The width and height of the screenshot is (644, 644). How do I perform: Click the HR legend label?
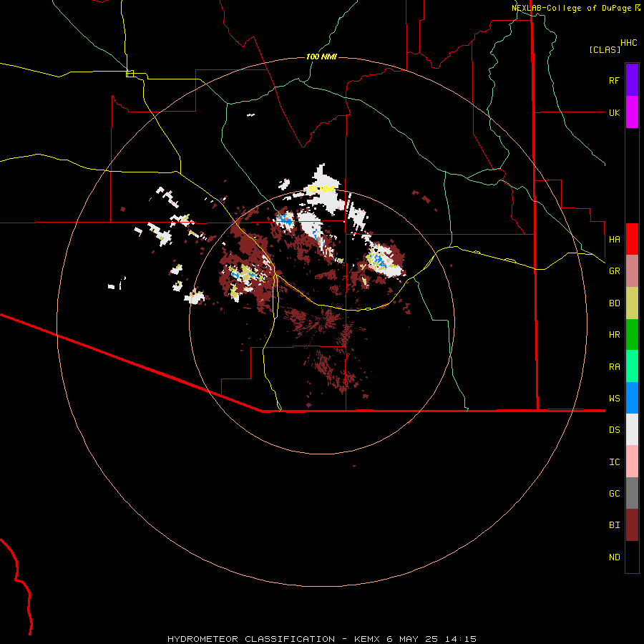pos(614,335)
